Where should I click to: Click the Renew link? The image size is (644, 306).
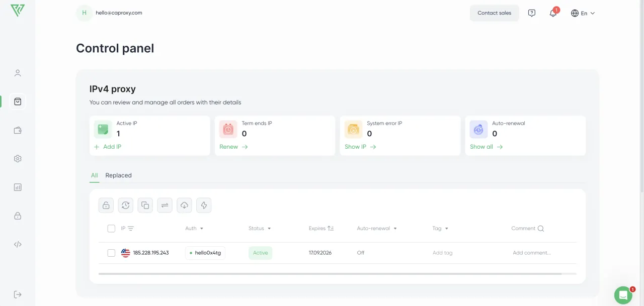click(x=233, y=147)
